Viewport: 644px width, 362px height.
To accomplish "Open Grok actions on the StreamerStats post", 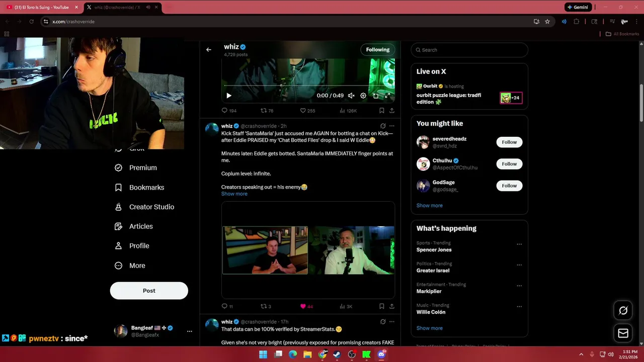I will coord(383,322).
